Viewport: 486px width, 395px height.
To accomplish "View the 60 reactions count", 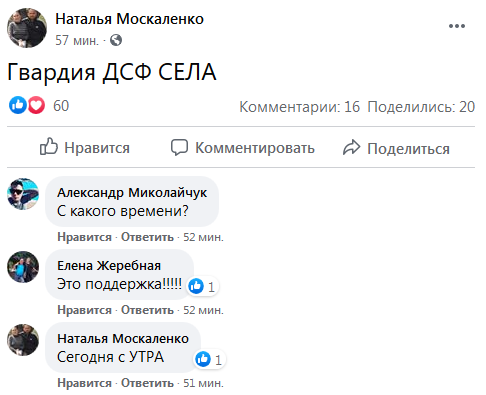I will [x=61, y=106].
